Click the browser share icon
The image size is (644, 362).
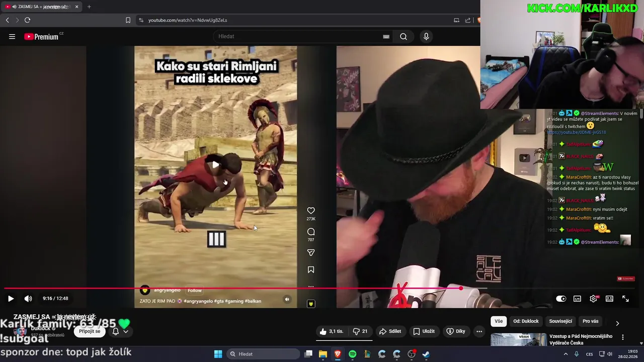(468, 20)
